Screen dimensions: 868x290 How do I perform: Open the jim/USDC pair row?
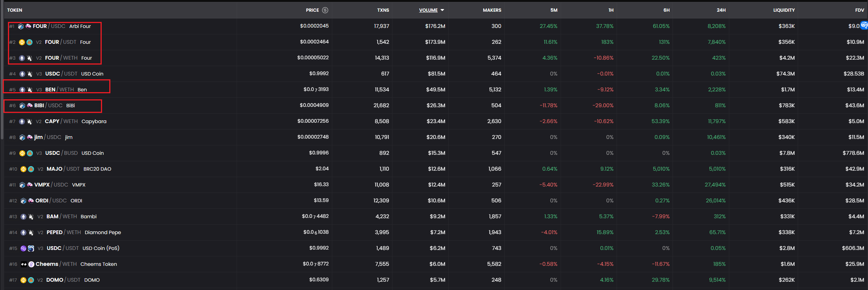[53, 137]
